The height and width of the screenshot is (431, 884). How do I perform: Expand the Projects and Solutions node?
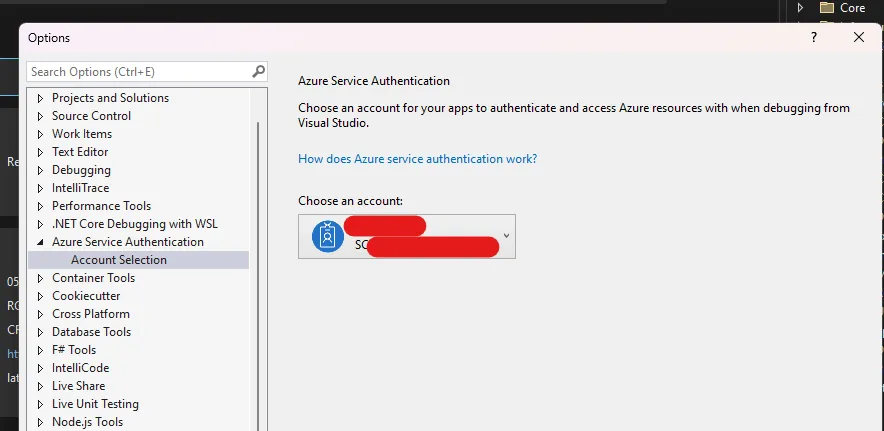pos(40,98)
